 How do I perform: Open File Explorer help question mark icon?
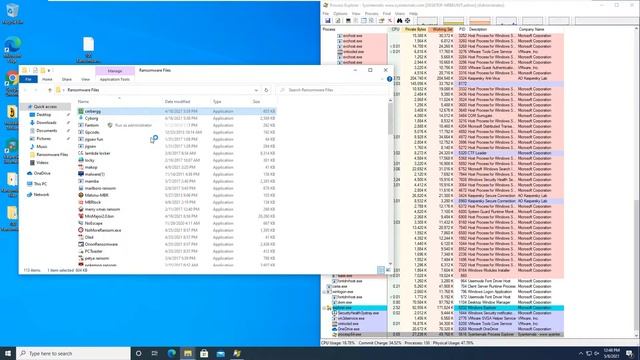[x=389, y=79]
